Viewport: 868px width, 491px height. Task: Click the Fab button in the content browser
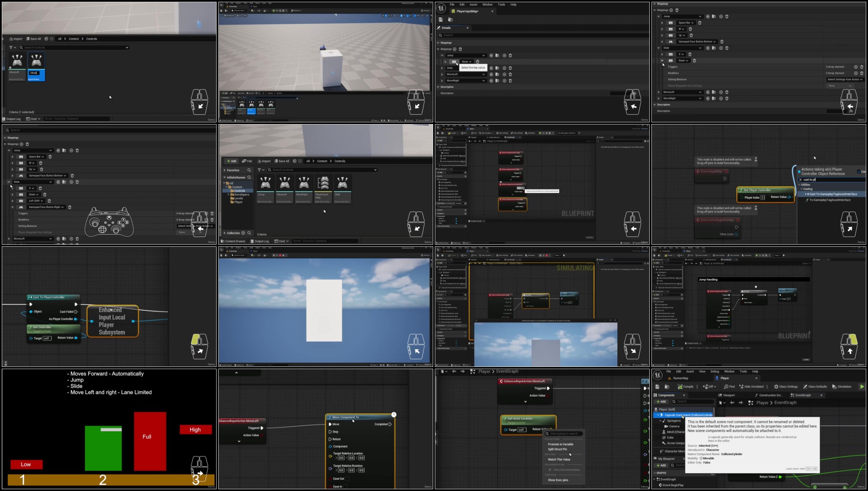247,161
